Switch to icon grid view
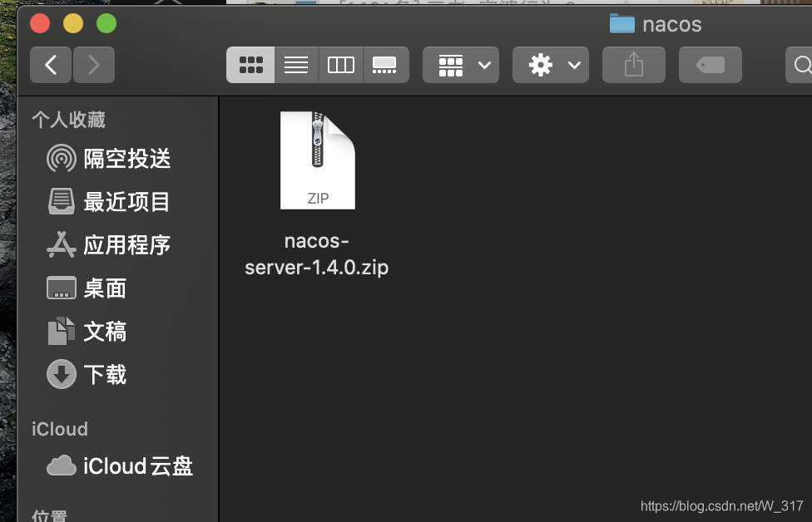Image resolution: width=812 pixels, height=522 pixels. point(250,65)
